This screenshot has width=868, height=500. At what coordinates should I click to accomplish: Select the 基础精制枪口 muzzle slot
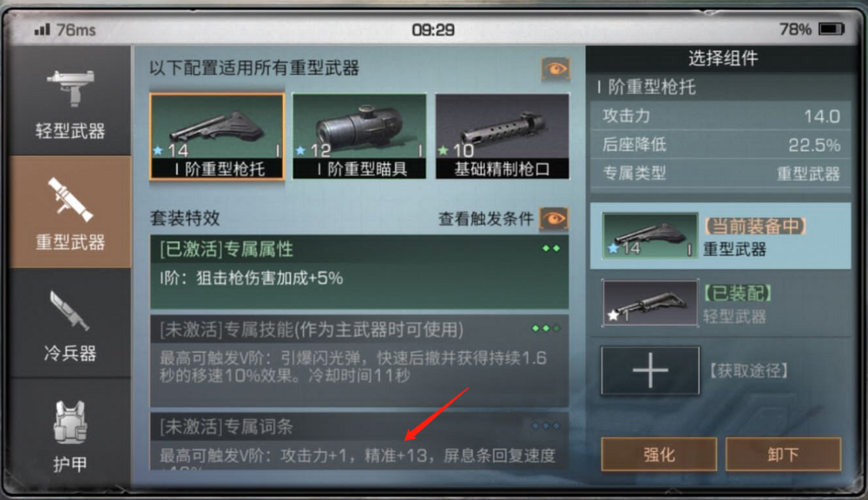click(502, 136)
